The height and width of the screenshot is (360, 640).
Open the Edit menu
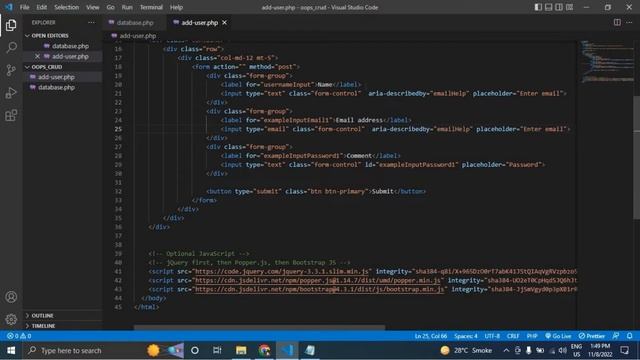pyautogui.click(x=41, y=7)
